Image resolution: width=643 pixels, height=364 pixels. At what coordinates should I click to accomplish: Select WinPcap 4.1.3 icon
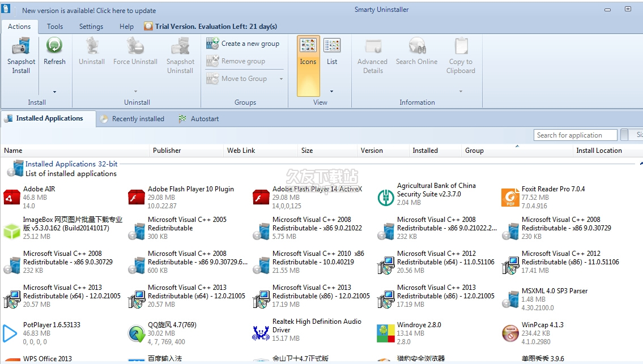click(x=510, y=333)
